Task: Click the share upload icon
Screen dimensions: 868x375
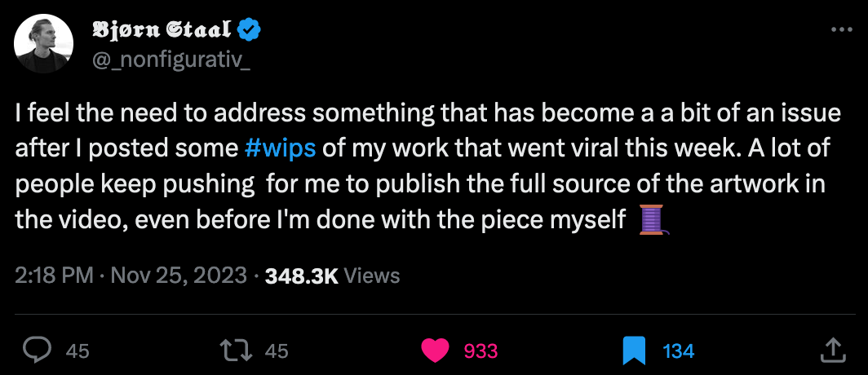Action: 831,351
